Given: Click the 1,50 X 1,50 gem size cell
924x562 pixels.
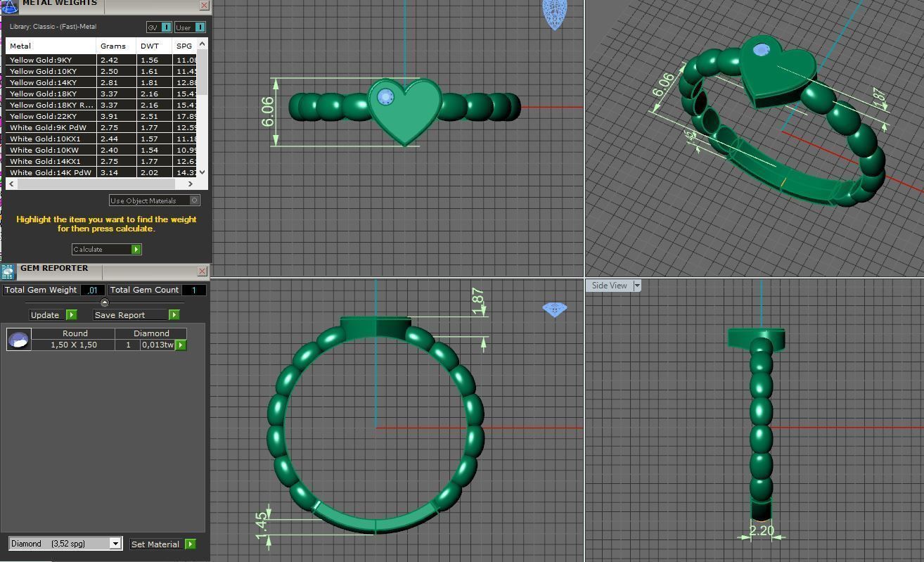Looking at the screenshot, I should coord(73,345).
